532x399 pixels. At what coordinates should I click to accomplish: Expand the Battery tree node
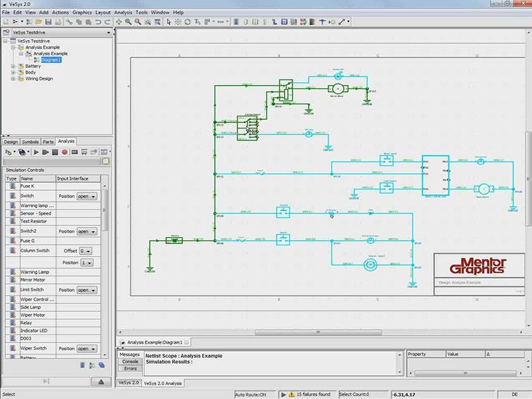[x=14, y=66]
